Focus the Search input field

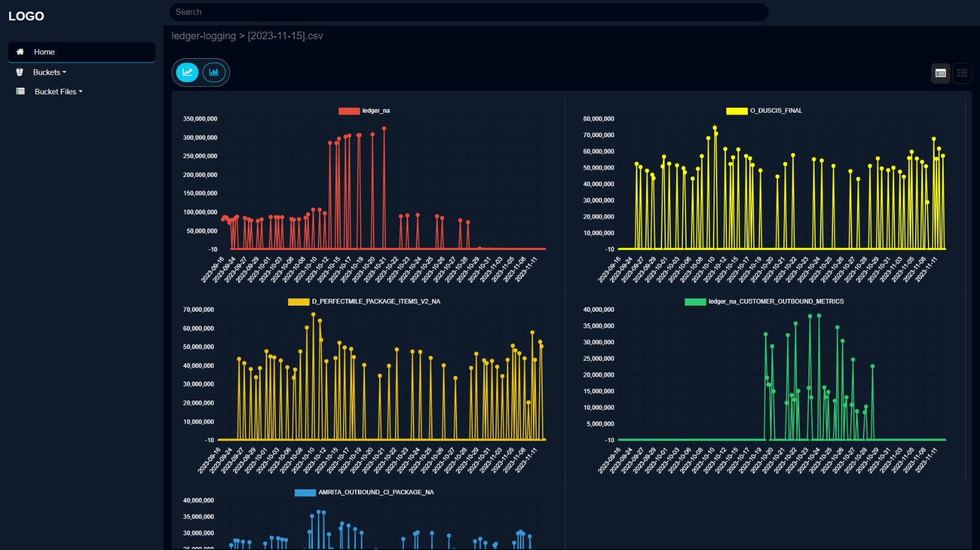[x=469, y=12]
